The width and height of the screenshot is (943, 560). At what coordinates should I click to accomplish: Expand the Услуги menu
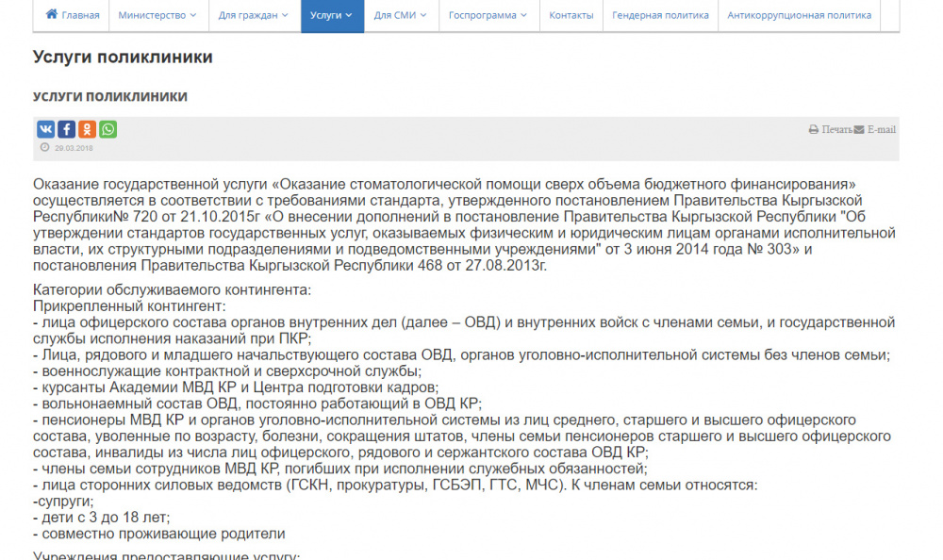tap(332, 16)
